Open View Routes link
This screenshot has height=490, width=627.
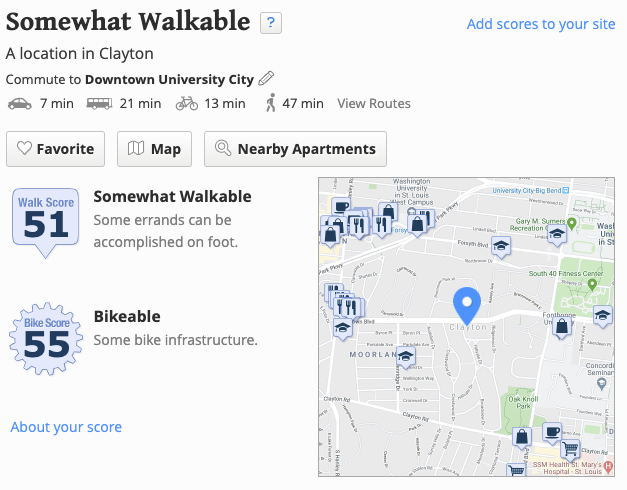click(x=374, y=104)
